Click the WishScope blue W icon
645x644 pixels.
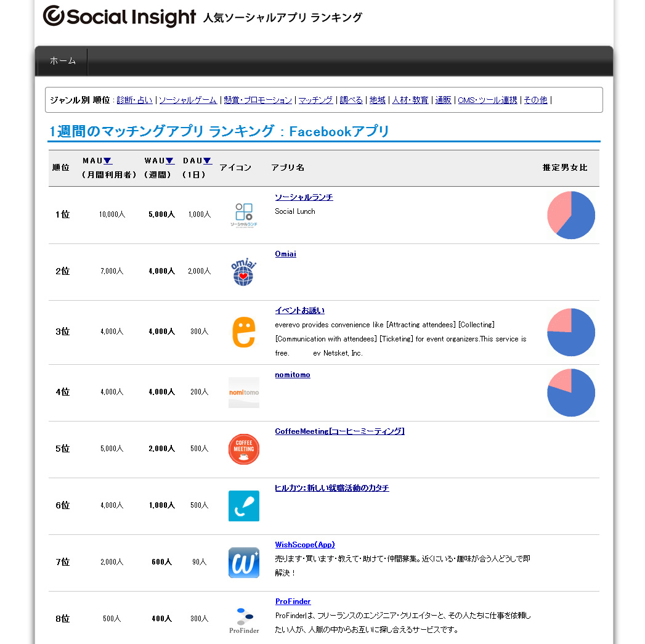pyautogui.click(x=243, y=563)
